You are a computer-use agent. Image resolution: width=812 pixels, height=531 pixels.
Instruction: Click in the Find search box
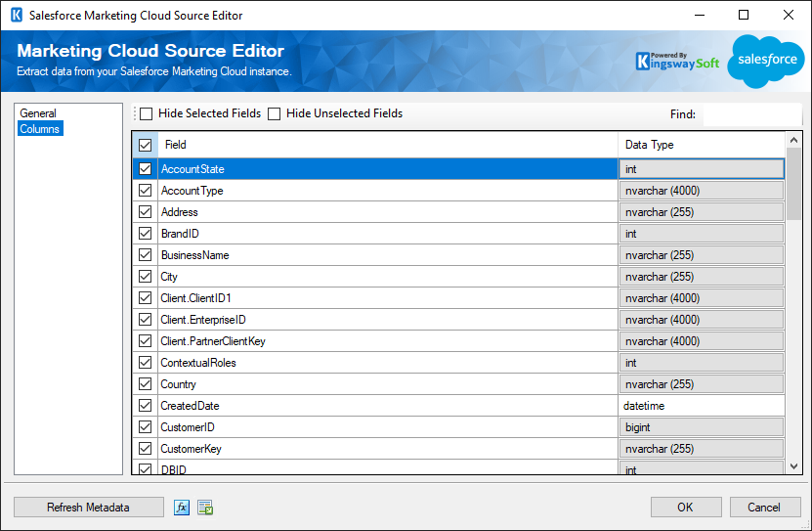coord(752,114)
